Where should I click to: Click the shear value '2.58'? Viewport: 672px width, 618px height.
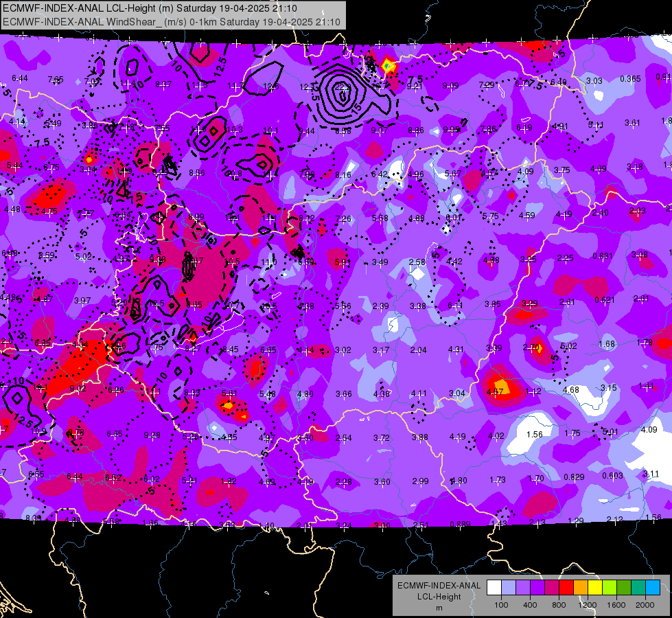(x=417, y=262)
